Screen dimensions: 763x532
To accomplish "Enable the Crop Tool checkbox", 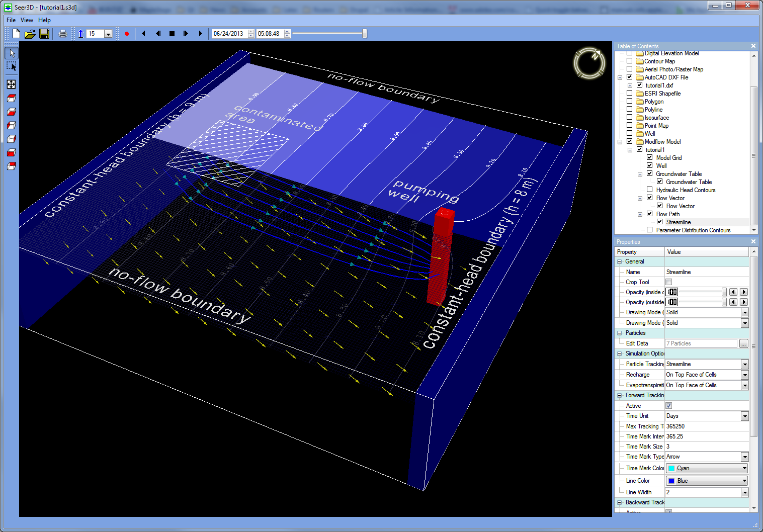I will [x=669, y=282].
